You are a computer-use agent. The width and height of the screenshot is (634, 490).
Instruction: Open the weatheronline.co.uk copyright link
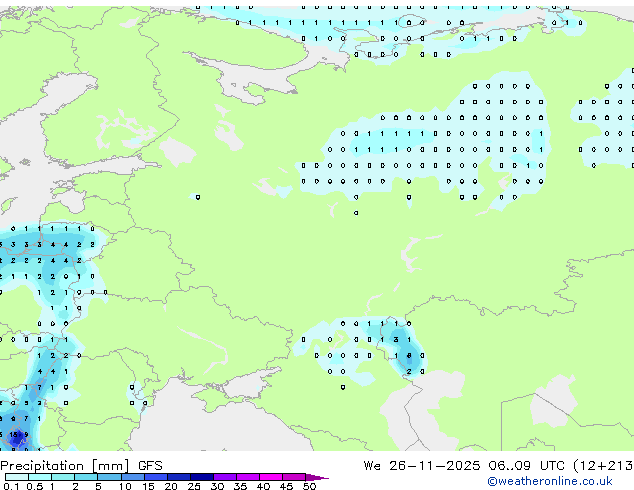click(550, 481)
